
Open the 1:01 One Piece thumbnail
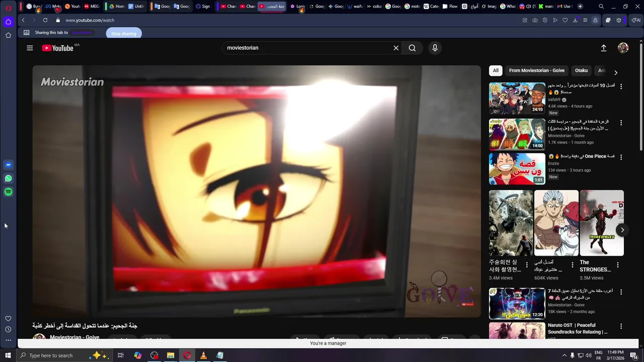click(x=517, y=169)
